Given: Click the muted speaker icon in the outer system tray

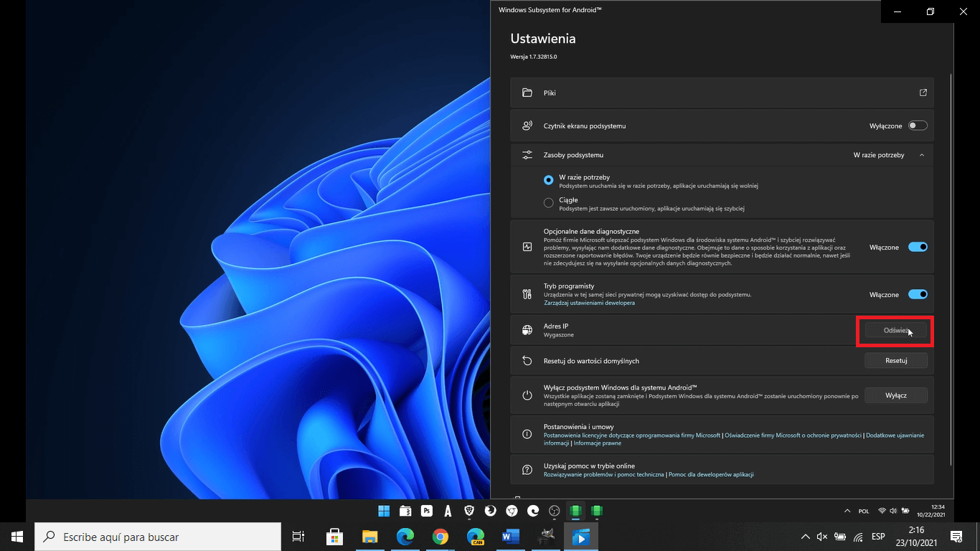Looking at the screenshot, I should [x=822, y=537].
